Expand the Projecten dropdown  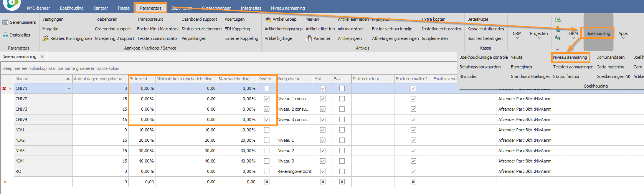[x=539, y=35]
